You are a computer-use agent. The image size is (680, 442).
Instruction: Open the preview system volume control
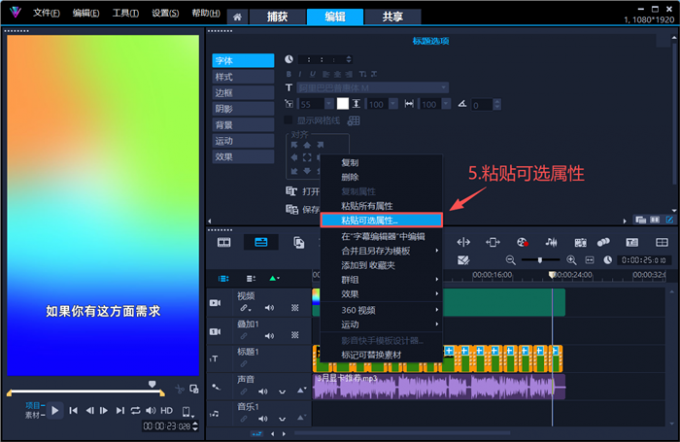click(x=151, y=410)
